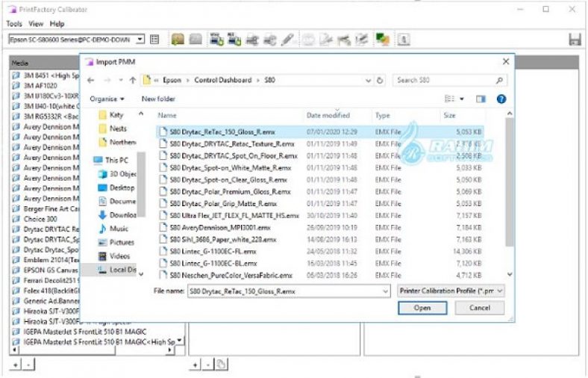Open Downloads in the navigation pane
Viewport: 588px width, 378px height.
[x=117, y=215]
